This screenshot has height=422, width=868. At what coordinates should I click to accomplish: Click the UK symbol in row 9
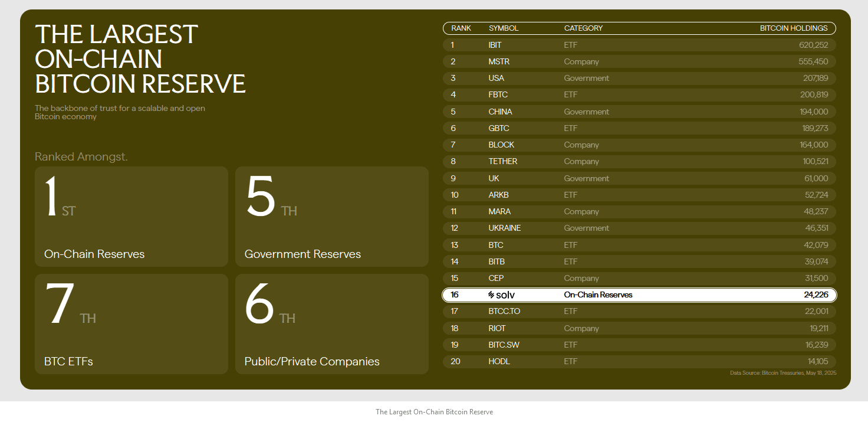pos(494,178)
